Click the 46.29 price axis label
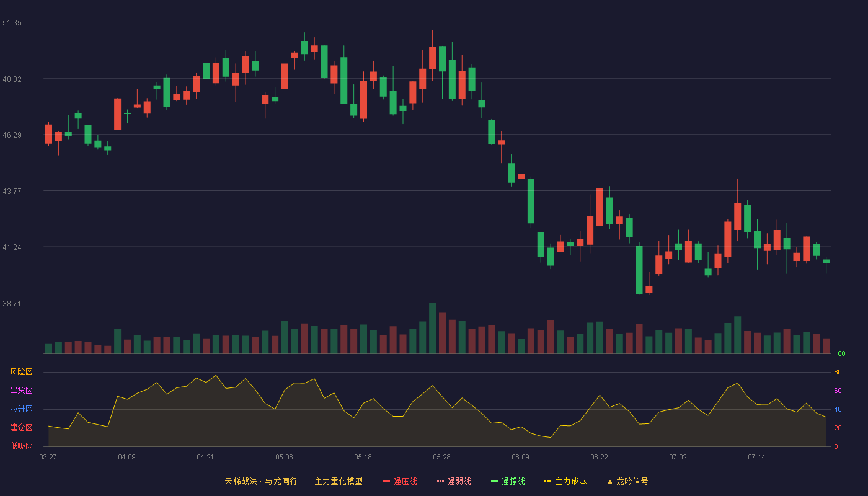The height and width of the screenshot is (496, 868). (12, 135)
